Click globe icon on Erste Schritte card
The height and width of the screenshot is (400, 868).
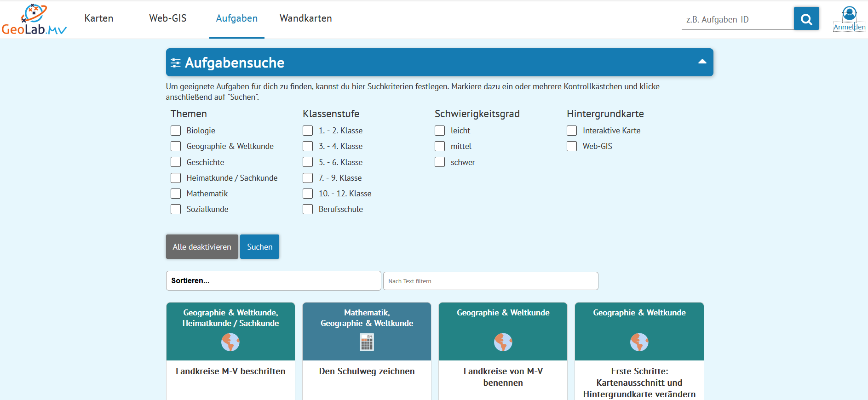point(639,342)
